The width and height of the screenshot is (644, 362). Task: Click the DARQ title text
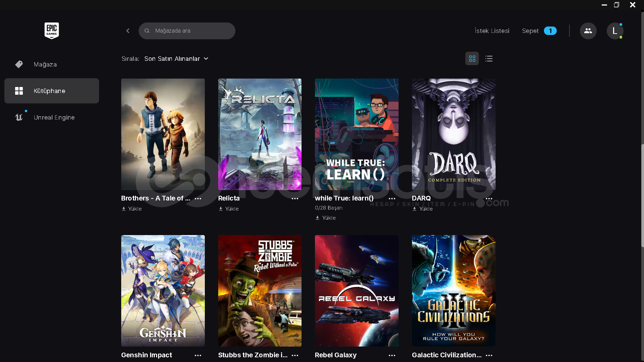[421, 198]
